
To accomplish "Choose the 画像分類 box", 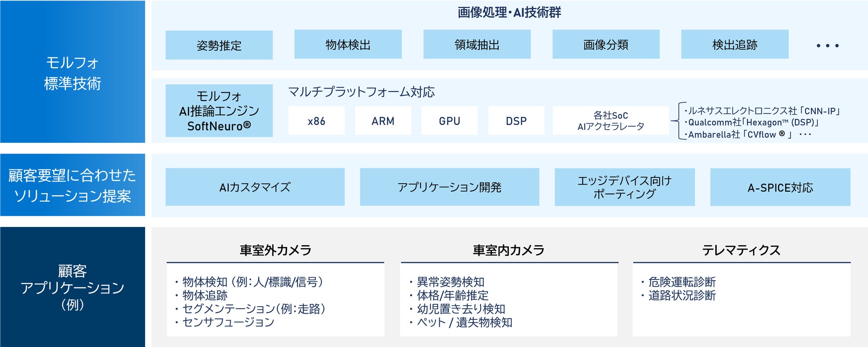I will 605,44.
